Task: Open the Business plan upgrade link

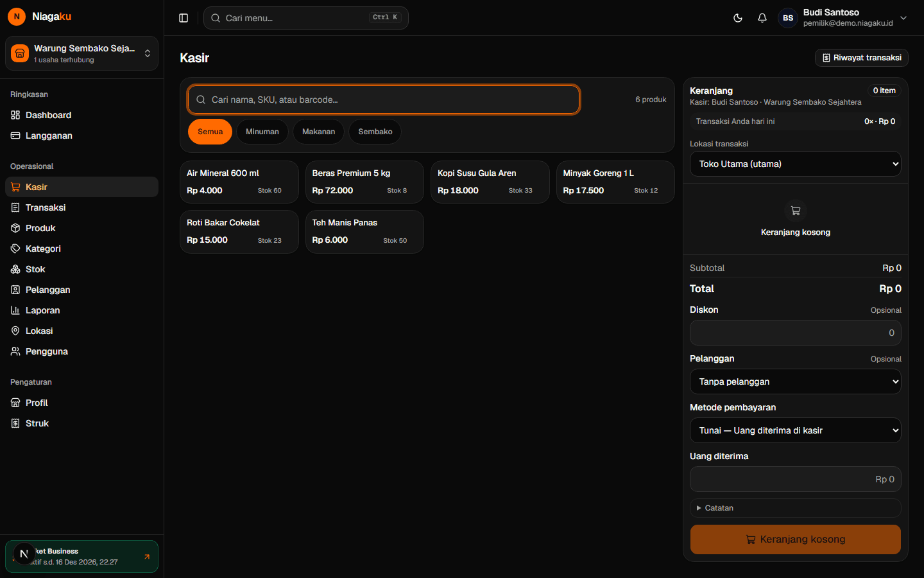Action: (81, 557)
